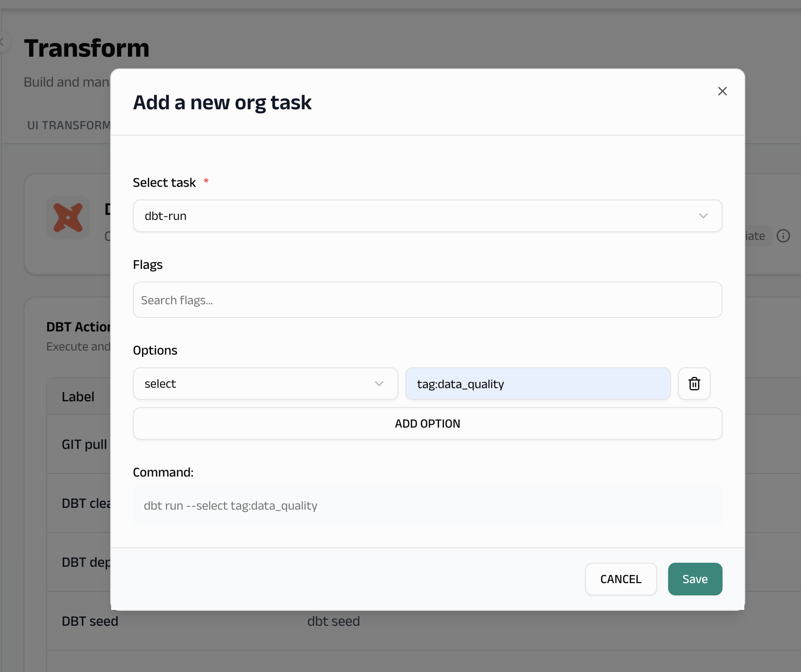Click the Search flags input field
The height and width of the screenshot is (672, 801).
pyautogui.click(x=427, y=300)
